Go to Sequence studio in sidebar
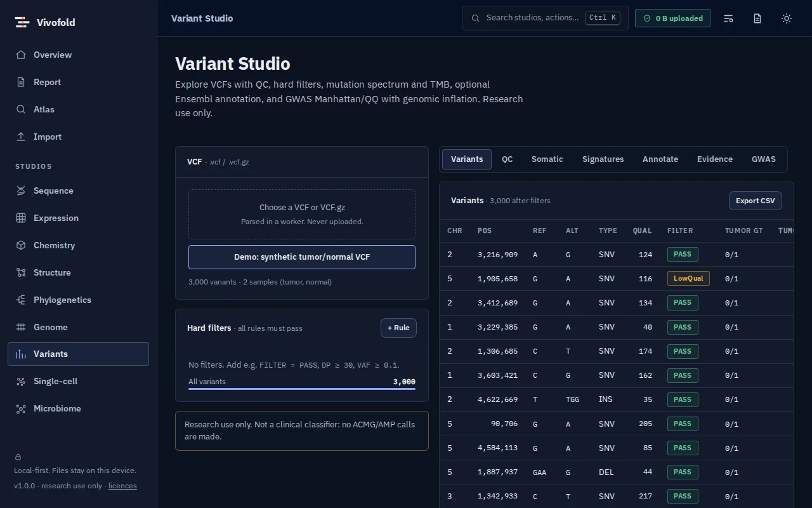812x508 pixels. point(78,190)
